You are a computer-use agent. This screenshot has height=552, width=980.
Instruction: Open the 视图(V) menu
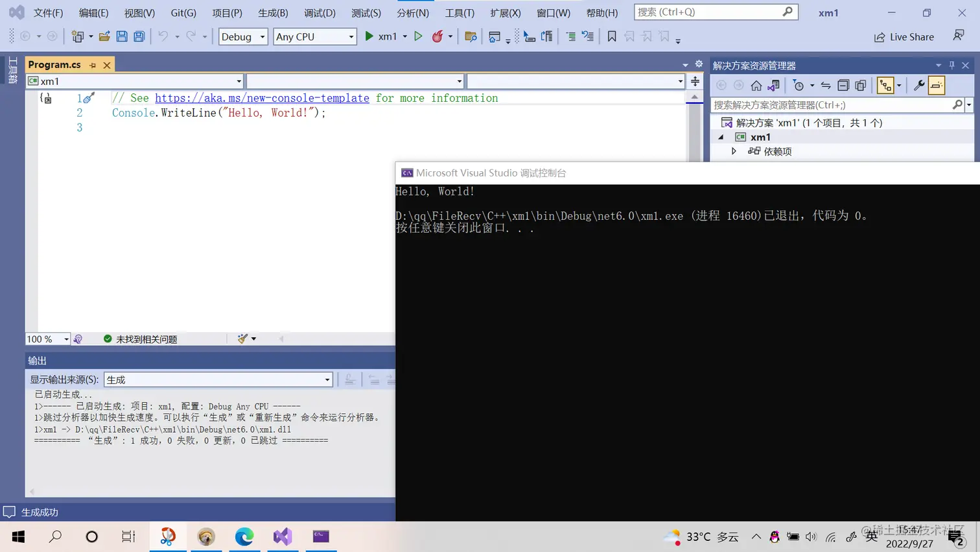coord(139,12)
